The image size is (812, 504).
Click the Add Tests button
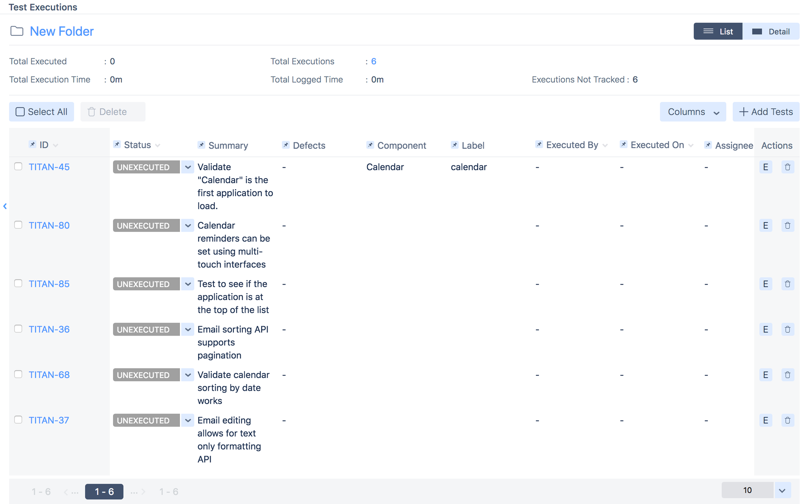(766, 111)
